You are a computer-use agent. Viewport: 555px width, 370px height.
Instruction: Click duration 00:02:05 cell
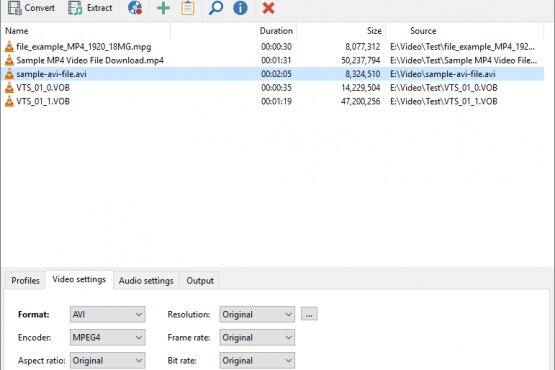(276, 74)
